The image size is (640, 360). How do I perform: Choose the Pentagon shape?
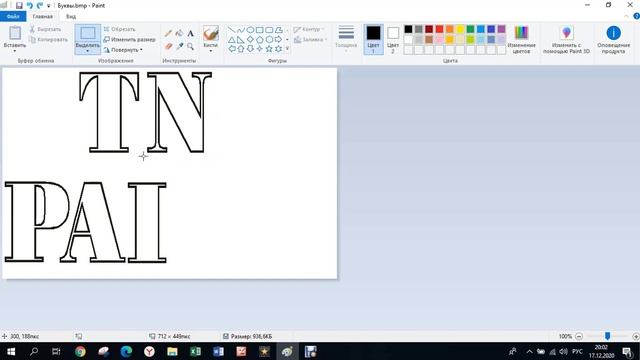pyautogui.click(x=260, y=40)
